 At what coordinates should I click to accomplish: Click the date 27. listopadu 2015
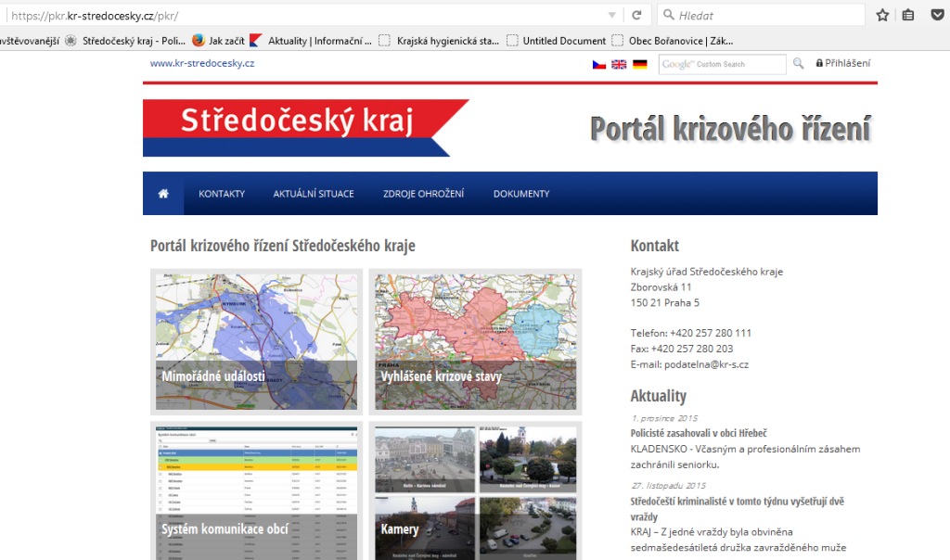(668, 486)
